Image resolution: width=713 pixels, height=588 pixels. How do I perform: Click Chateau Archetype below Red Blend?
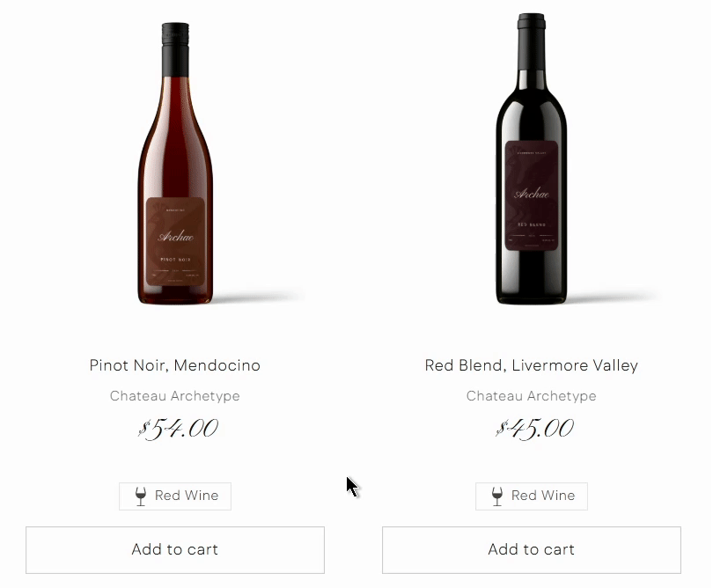[x=531, y=396]
